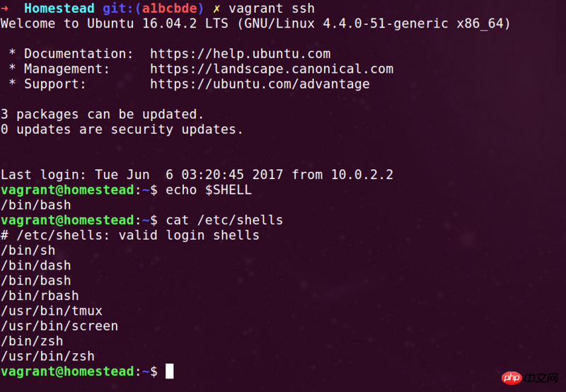Click the Homestead directory name in prompt
Image resolution: width=566 pixels, height=392 pixels.
pyautogui.click(x=59, y=8)
